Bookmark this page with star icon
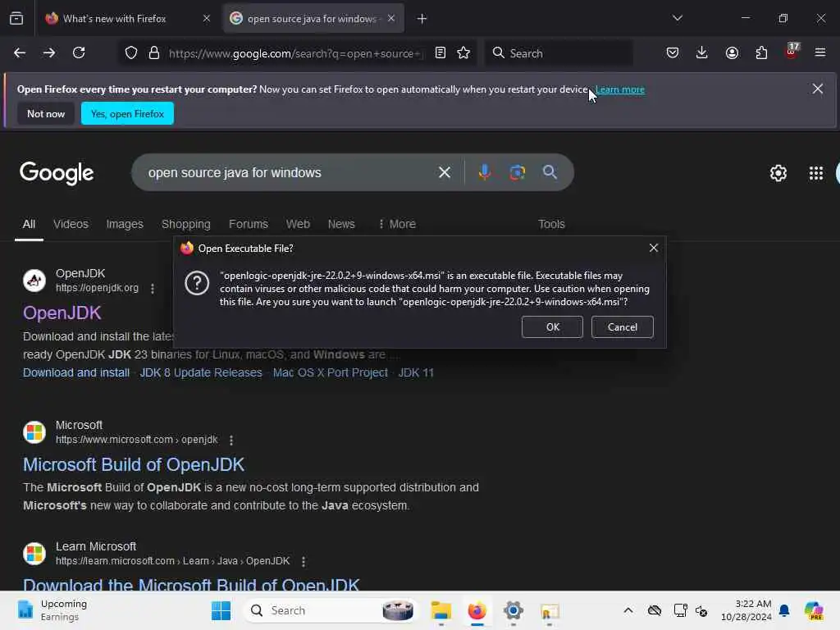 click(463, 52)
